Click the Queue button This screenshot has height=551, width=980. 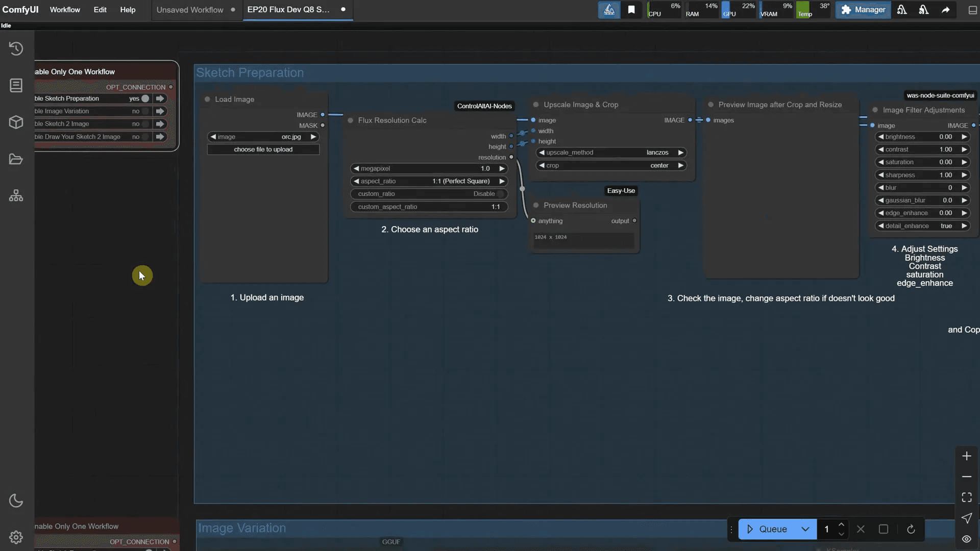click(x=768, y=529)
